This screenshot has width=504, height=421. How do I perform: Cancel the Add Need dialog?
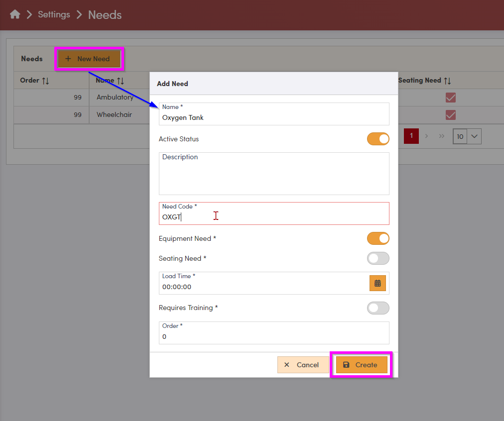302,365
